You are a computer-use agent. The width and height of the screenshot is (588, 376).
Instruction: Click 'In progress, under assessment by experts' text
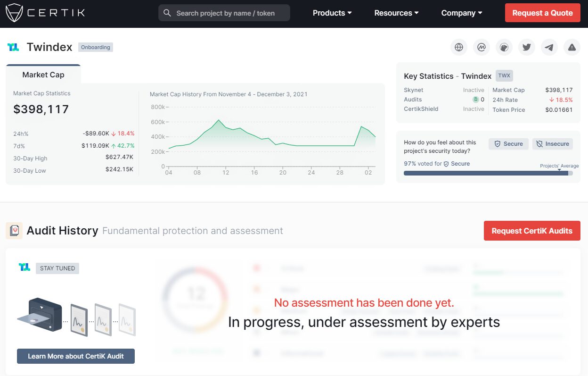[364, 322]
